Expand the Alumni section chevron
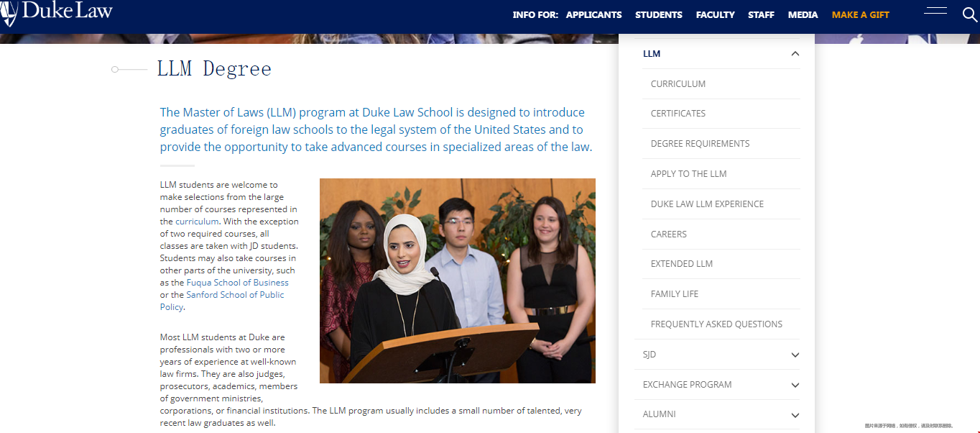This screenshot has width=980, height=433. [795, 415]
